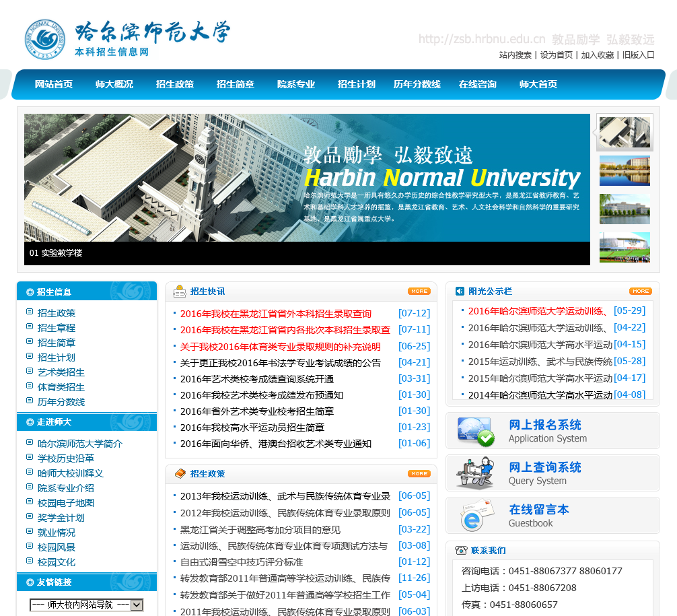The image size is (677, 616).
Task: Select the first building thumbnail in slideshow
Action: point(625,132)
